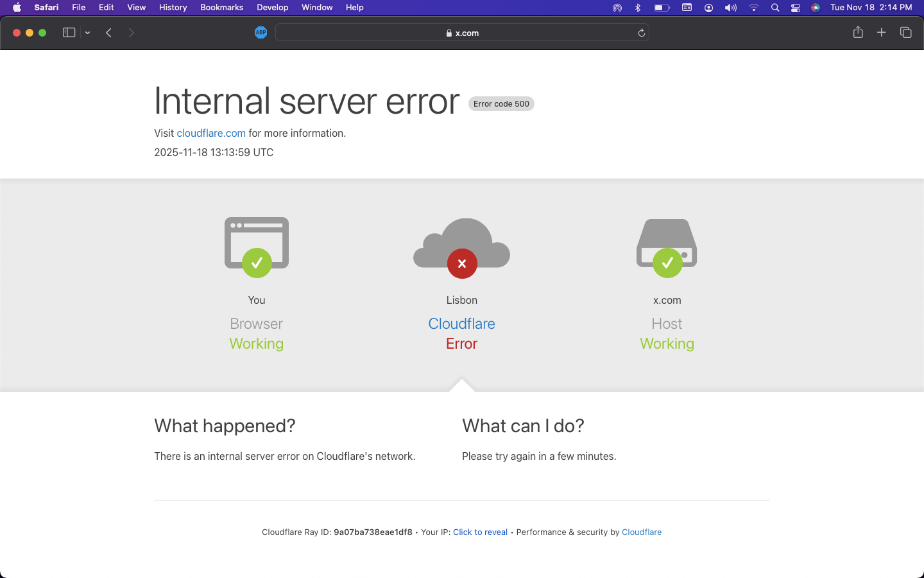The height and width of the screenshot is (578, 924).
Task: Click the padlock icon in the address bar
Action: click(x=450, y=33)
